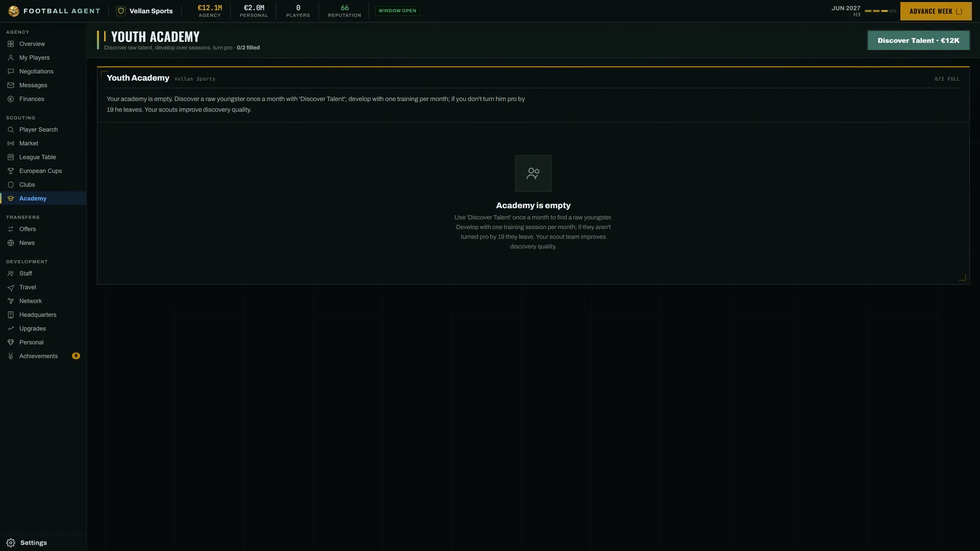The image size is (980, 551).
Task: Click the Offers arrows icon
Action: coord(11,229)
